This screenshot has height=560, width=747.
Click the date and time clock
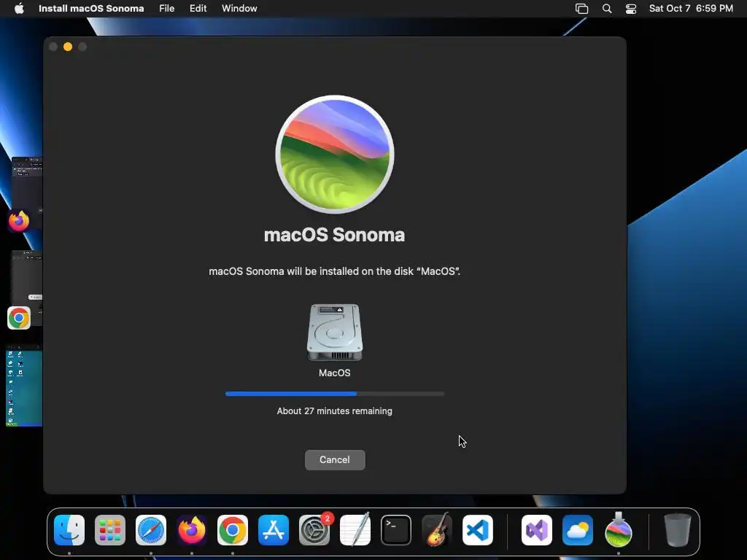pos(691,8)
